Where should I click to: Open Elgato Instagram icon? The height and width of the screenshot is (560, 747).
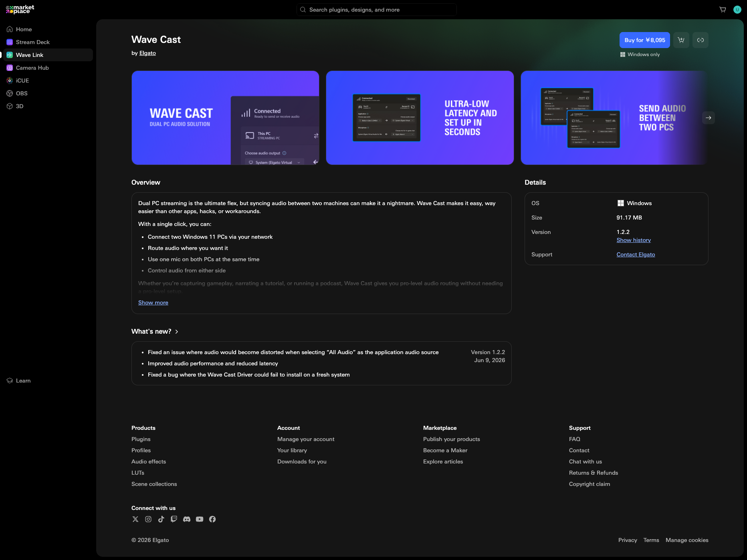(148, 519)
